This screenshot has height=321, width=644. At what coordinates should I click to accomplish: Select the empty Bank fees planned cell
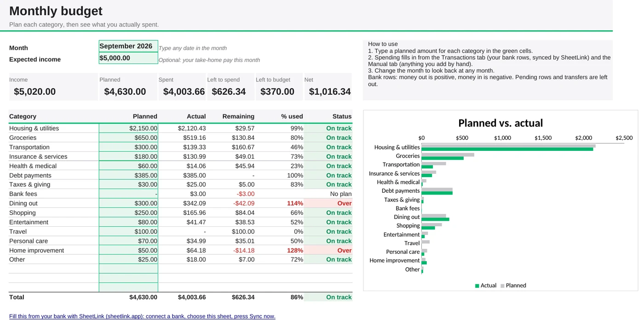click(x=128, y=194)
